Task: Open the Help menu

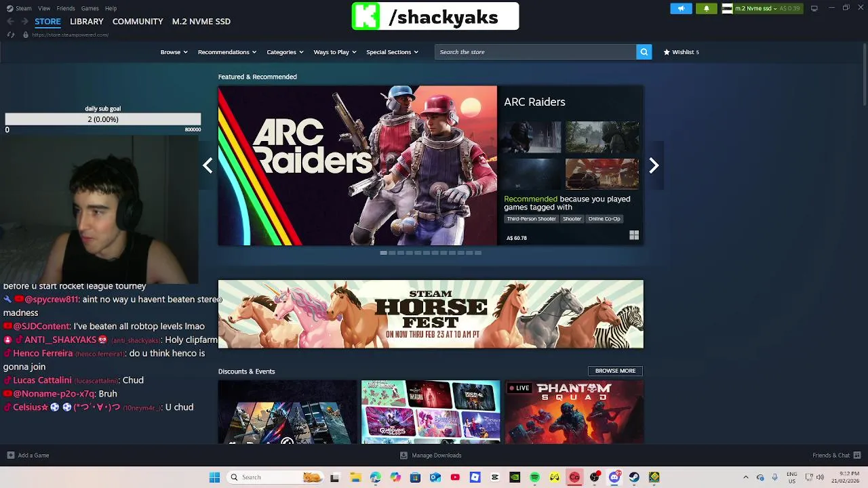Action: (x=111, y=8)
